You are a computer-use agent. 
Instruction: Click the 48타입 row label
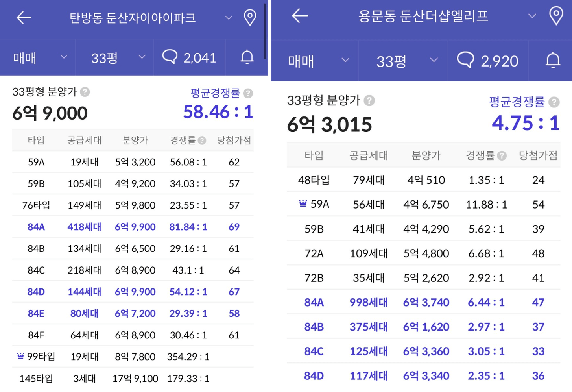pos(314,180)
